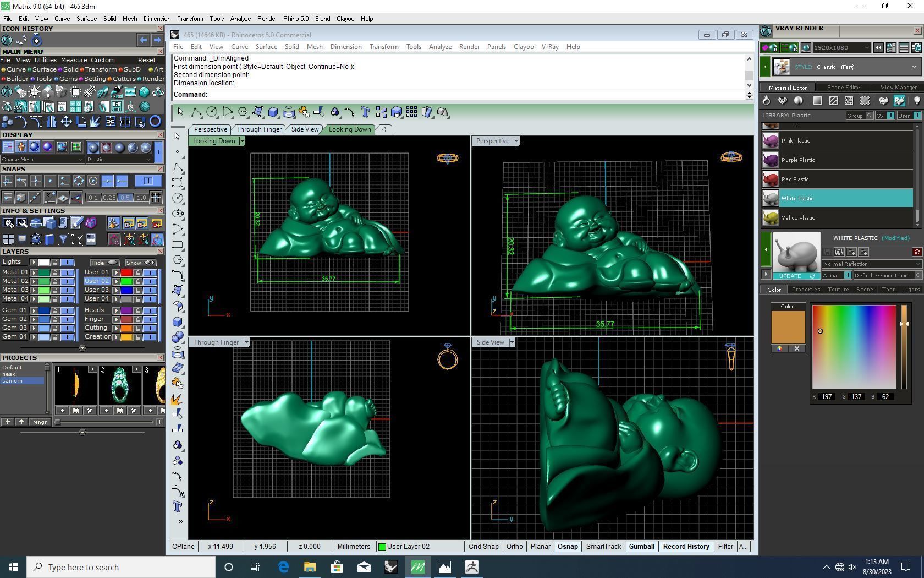Toggle the Group library switch

(x=870, y=116)
